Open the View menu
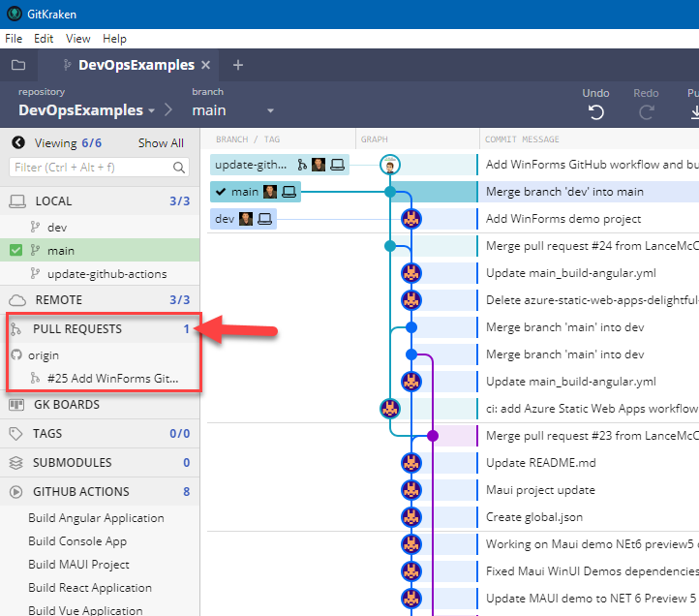699x616 pixels. (x=78, y=39)
